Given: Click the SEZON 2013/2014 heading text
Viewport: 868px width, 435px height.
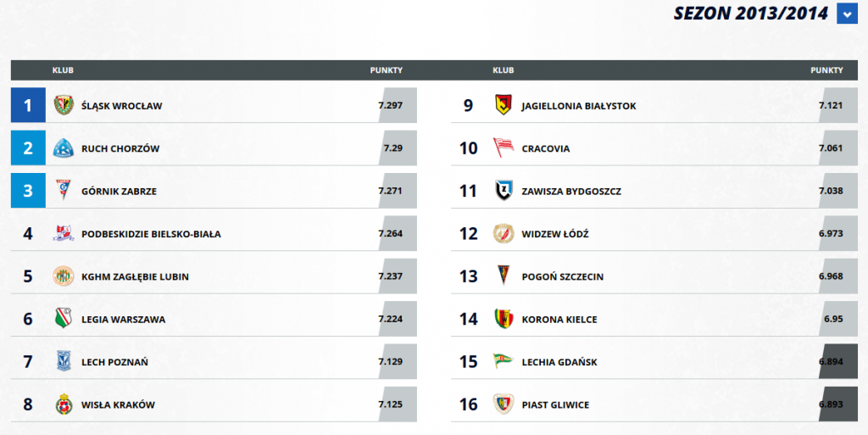Looking at the screenshot, I should (x=751, y=14).
